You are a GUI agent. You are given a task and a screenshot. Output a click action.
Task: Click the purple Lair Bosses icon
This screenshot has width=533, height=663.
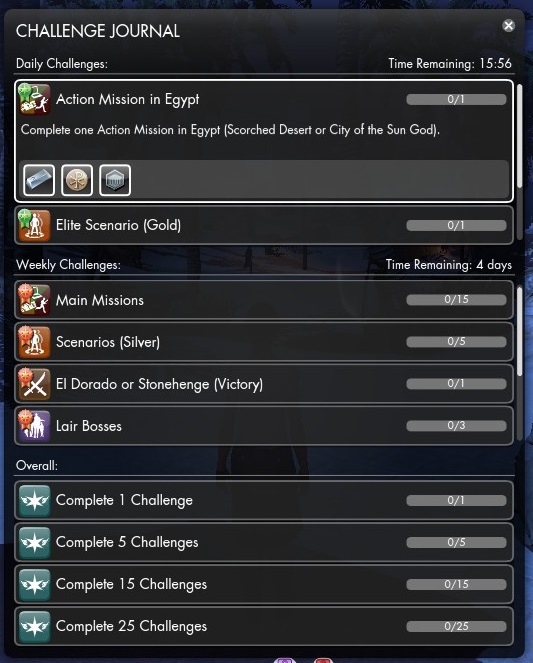pyautogui.click(x=34, y=426)
